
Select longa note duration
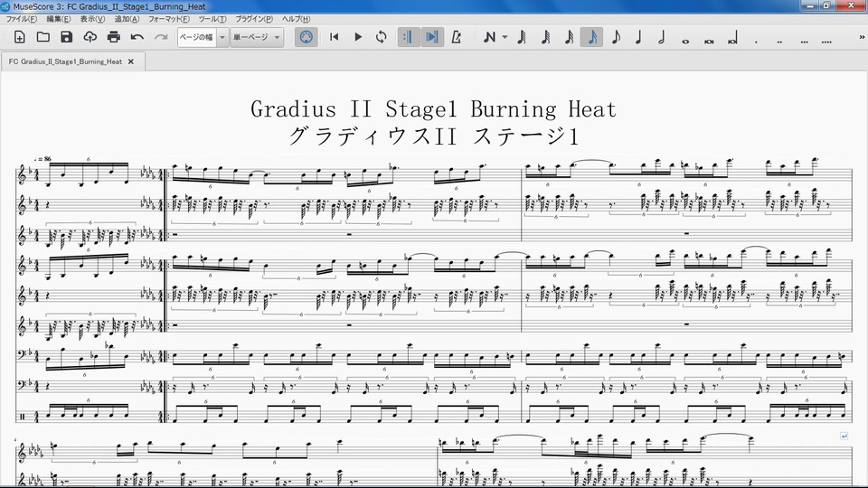click(x=733, y=37)
